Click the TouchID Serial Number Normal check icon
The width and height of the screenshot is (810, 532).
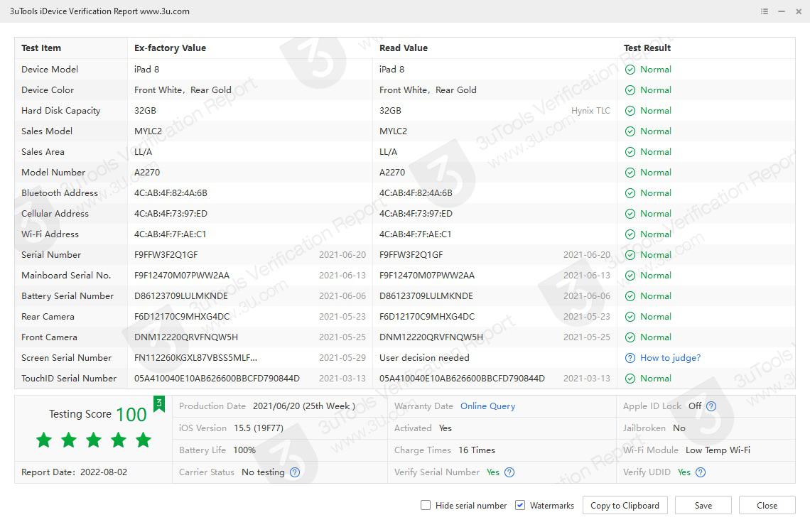(630, 379)
